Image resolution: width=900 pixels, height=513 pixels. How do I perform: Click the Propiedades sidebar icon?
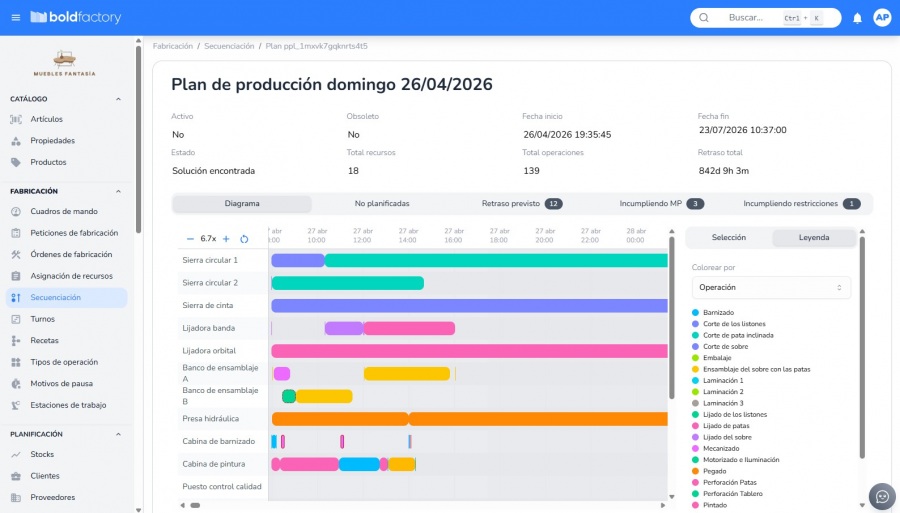click(x=16, y=141)
